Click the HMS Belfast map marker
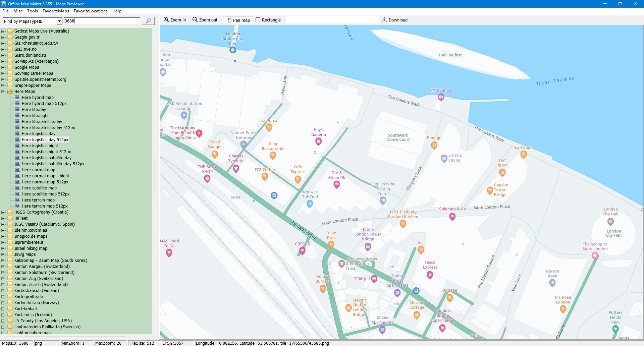 441,97
